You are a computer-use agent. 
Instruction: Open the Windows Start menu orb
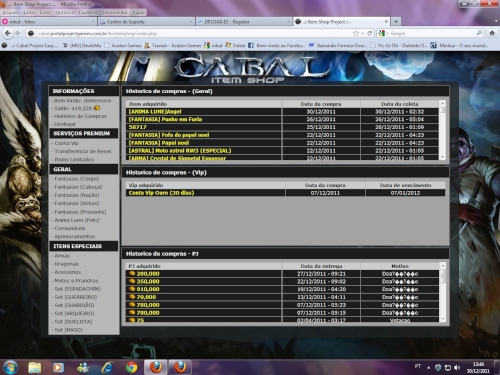[x=10, y=367]
